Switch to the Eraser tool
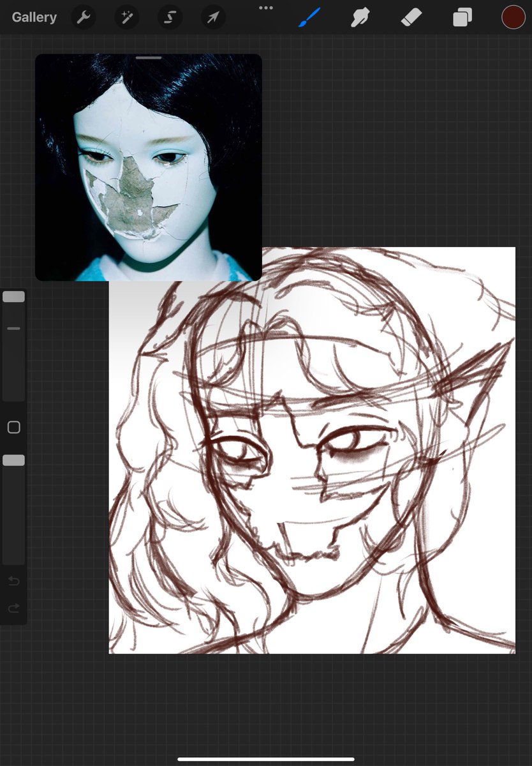This screenshot has width=532, height=766. point(411,17)
